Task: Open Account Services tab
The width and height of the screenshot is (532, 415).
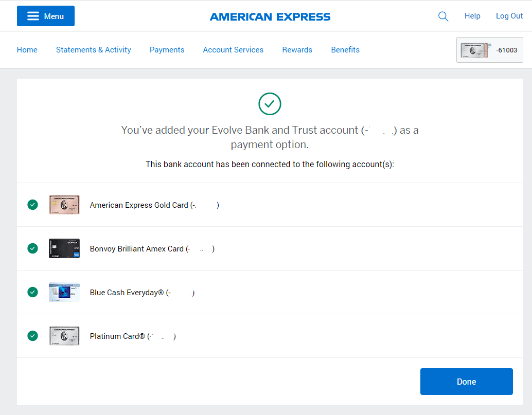Action: click(x=233, y=50)
